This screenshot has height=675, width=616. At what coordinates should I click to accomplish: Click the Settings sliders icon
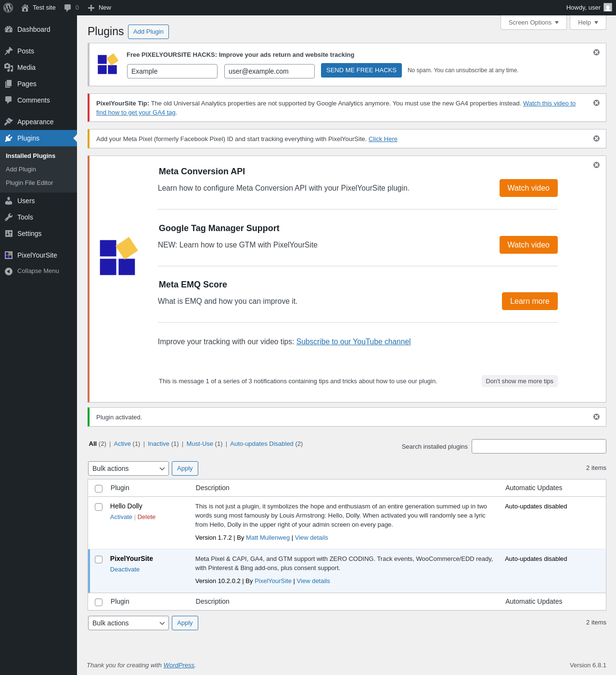point(9,234)
